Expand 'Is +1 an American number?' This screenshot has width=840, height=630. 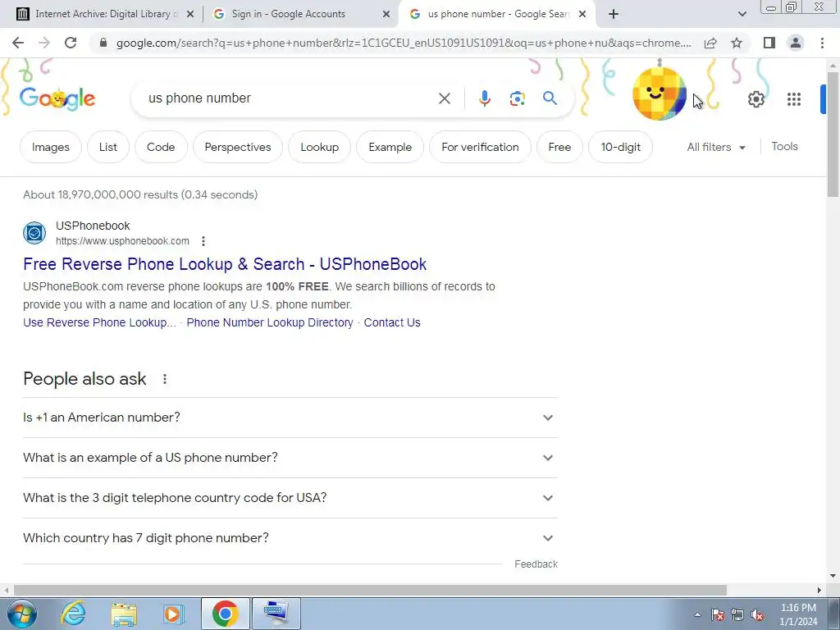pos(290,418)
